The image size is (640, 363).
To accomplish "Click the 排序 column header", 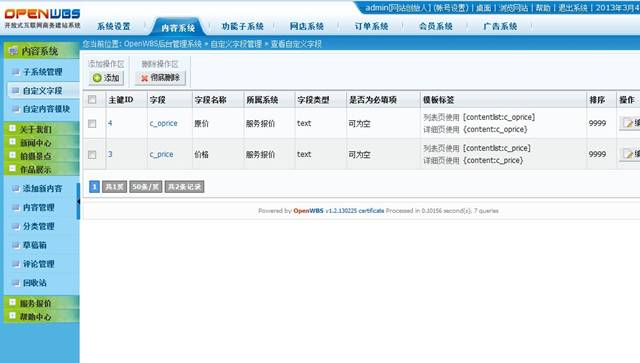I will [x=597, y=100].
